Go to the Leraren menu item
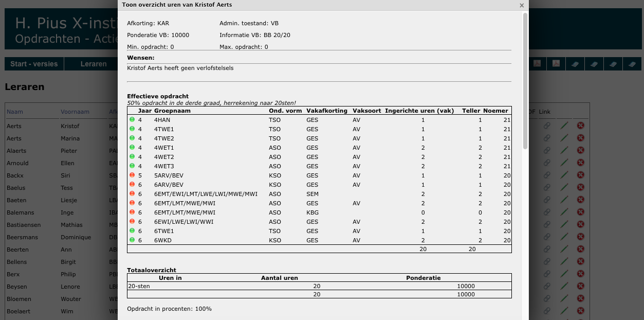Screen dimensions: 644x320 coord(94,64)
